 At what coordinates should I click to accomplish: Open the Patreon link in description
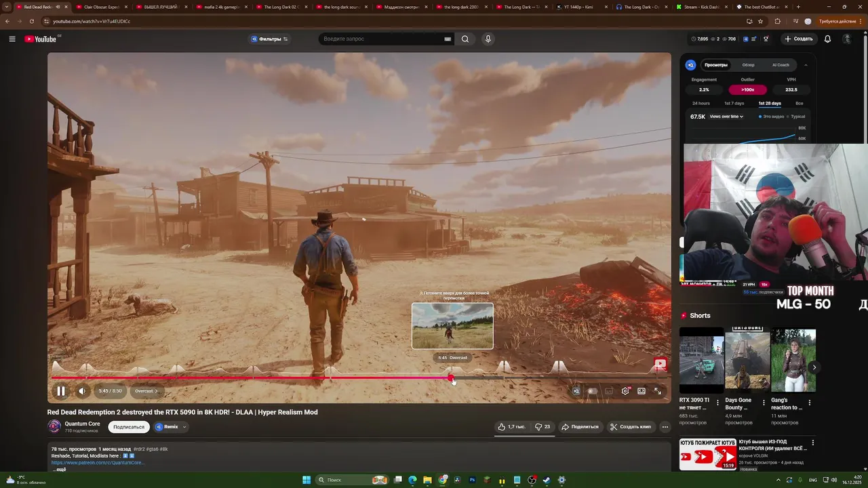pyautogui.click(x=98, y=462)
